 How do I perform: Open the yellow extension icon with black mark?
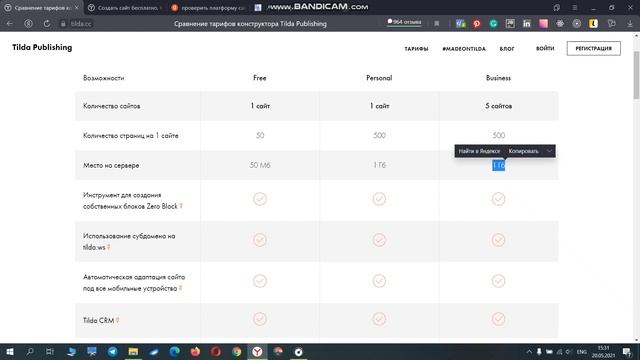pyautogui.click(x=593, y=24)
